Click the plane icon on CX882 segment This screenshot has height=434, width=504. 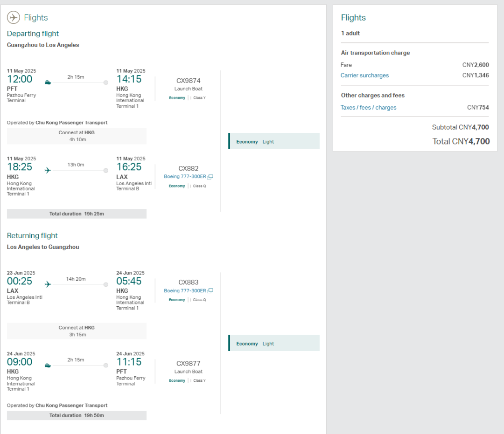coord(48,171)
